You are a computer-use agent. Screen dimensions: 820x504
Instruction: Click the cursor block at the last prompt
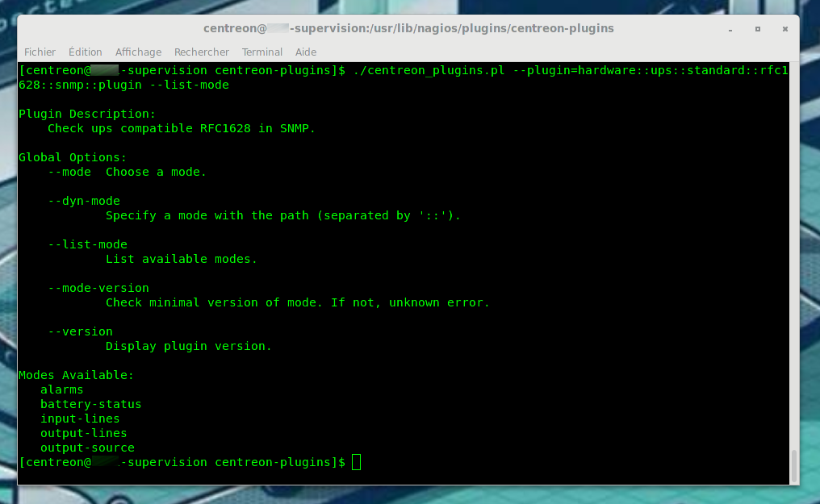(357, 462)
